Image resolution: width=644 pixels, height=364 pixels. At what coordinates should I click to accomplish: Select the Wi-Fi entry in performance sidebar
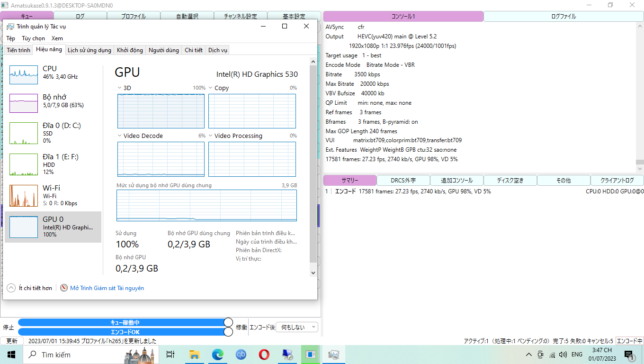click(53, 195)
